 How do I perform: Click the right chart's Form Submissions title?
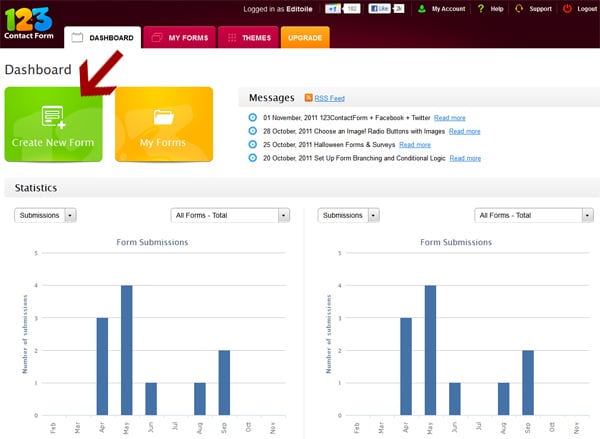[456, 242]
